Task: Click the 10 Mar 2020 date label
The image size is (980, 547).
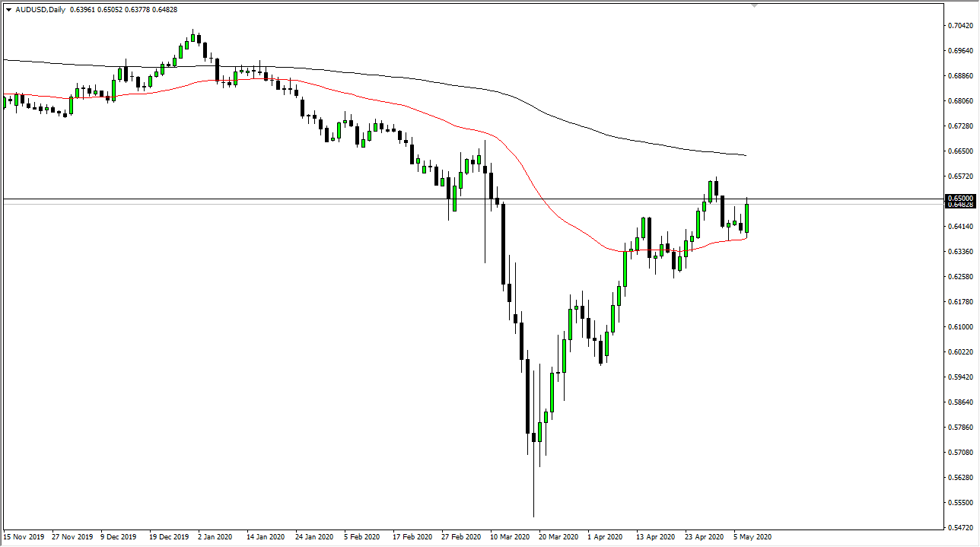Action: tap(510, 537)
